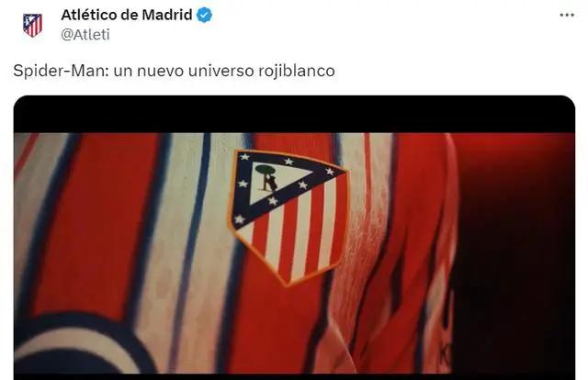Open the three-dot more options menu
588x380 pixels.
[567, 15]
